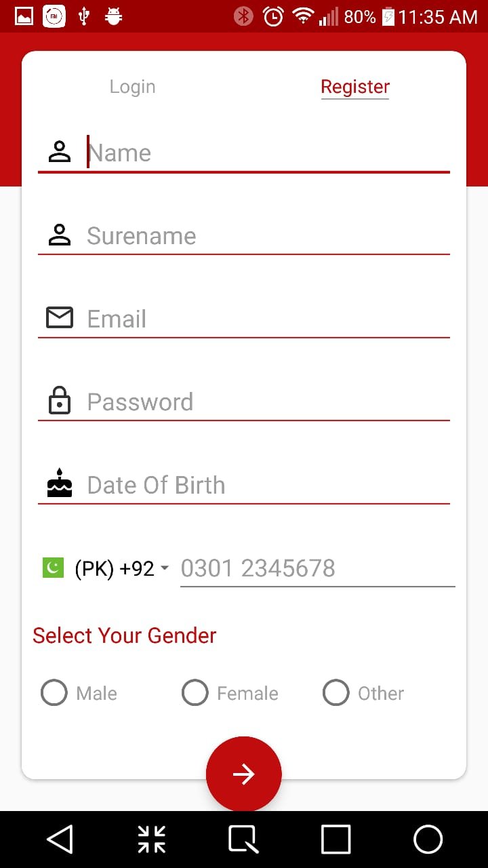
Task: Click the padlock icon beside Password
Action: pyautogui.click(x=60, y=401)
